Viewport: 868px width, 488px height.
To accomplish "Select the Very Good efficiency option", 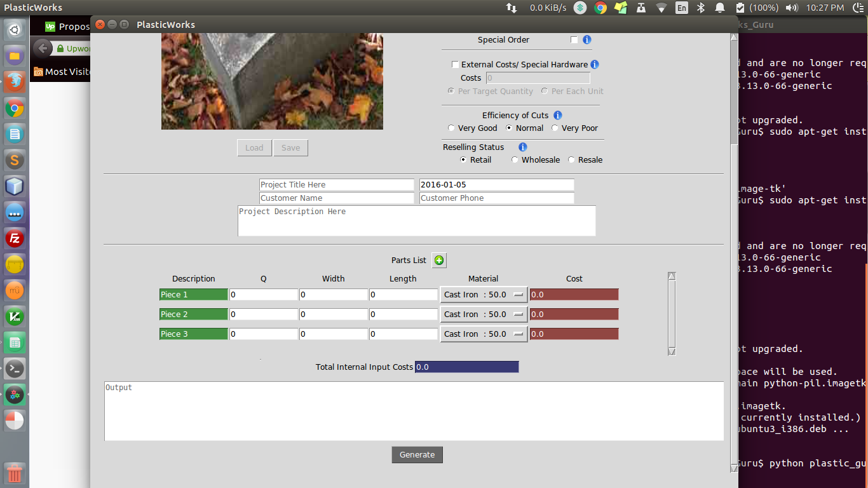I will pos(452,128).
